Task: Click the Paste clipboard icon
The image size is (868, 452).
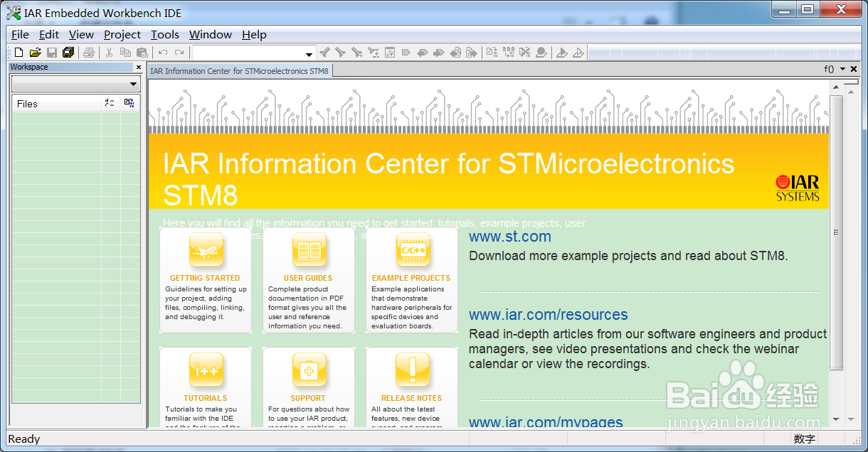Action: [142, 53]
